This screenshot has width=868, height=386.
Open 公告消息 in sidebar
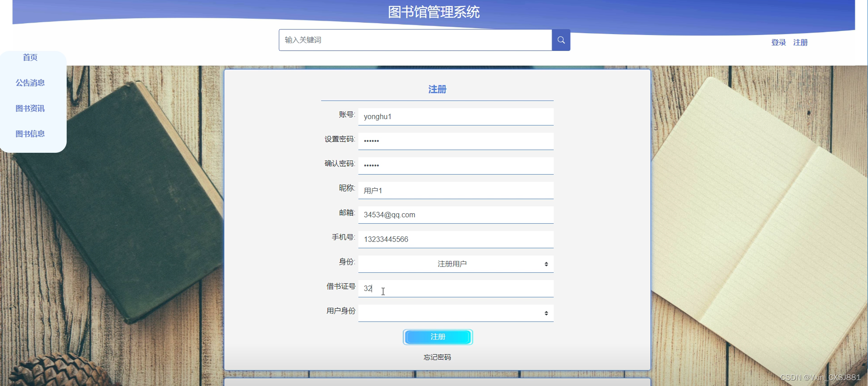click(x=30, y=83)
